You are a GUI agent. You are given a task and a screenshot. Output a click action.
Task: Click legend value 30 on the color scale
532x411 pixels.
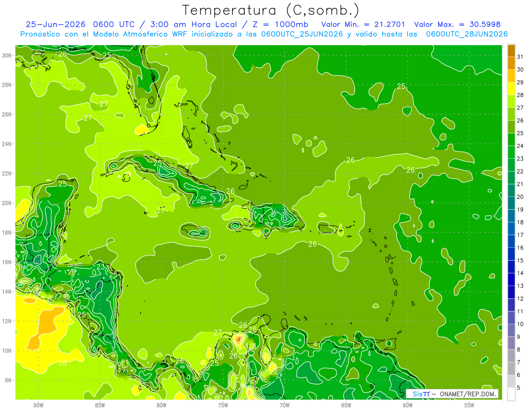(x=520, y=70)
